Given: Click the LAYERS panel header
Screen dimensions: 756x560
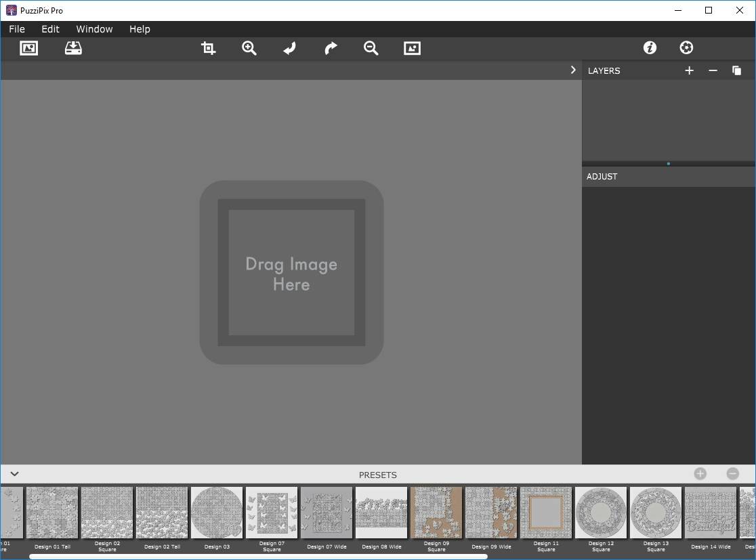Looking at the screenshot, I should coord(604,71).
